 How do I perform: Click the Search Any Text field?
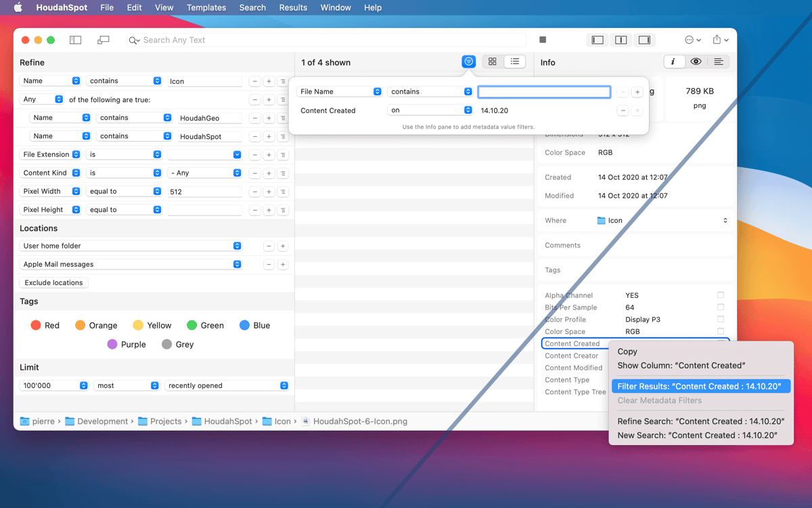click(332, 40)
